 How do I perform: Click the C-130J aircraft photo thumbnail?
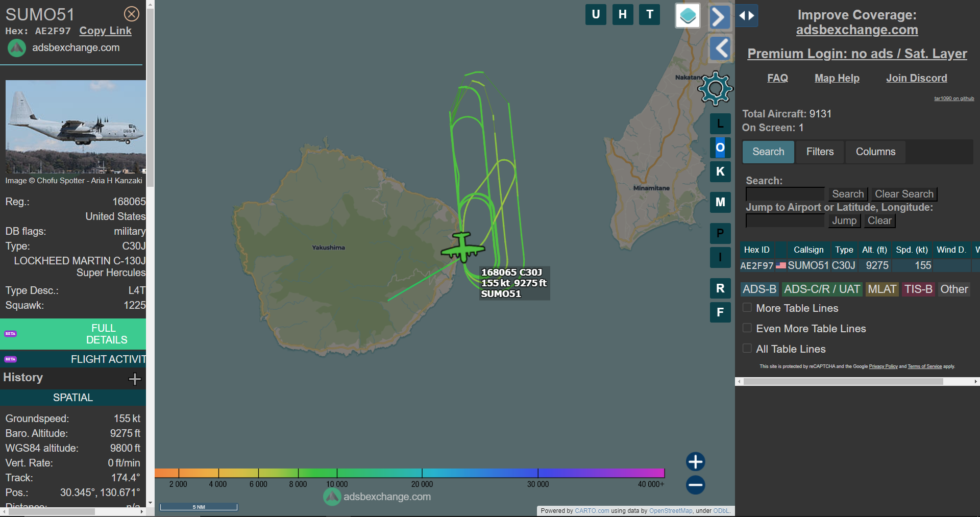(76, 127)
